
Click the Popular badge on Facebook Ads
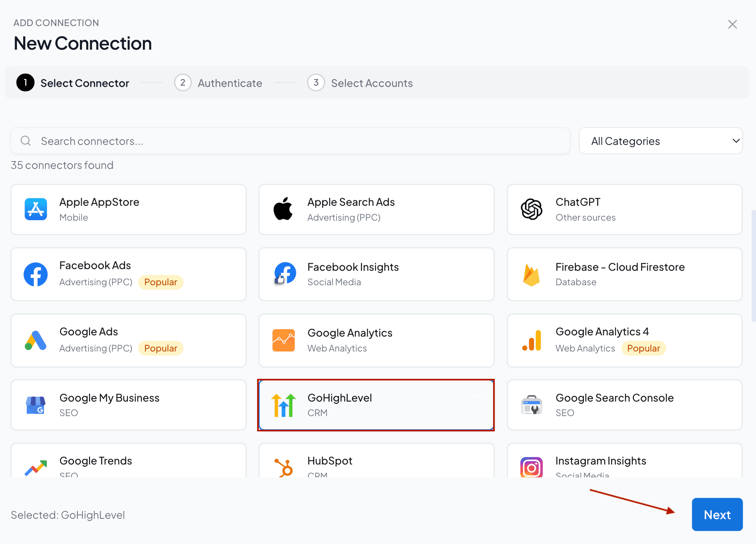pos(161,282)
